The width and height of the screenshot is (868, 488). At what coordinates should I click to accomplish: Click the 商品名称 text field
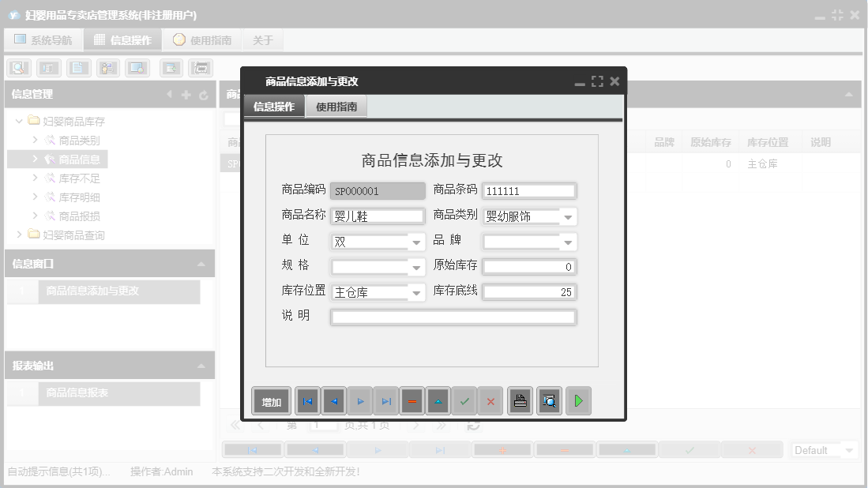[378, 216]
